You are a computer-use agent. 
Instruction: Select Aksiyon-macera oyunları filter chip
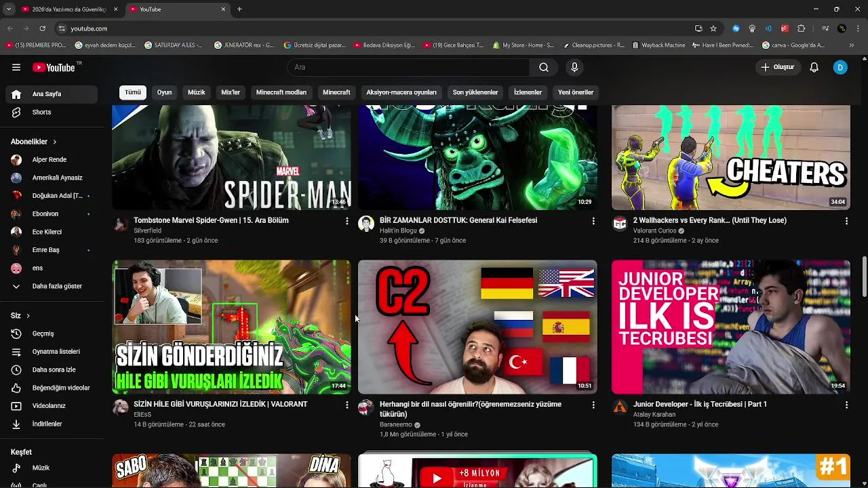tap(401, 92)
